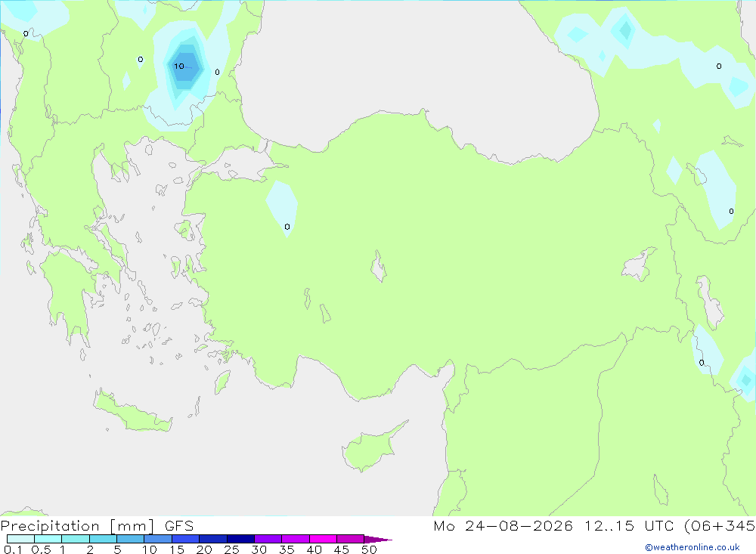
Task: Click legend value "25"
Action: point(231,549)
